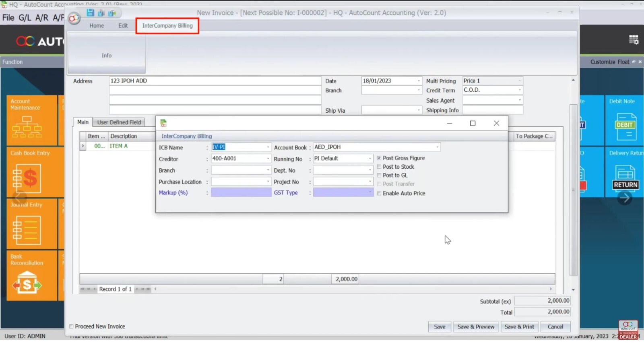
Task: Click the save disk icon in title bar
Action: click(x=90, y=13)
